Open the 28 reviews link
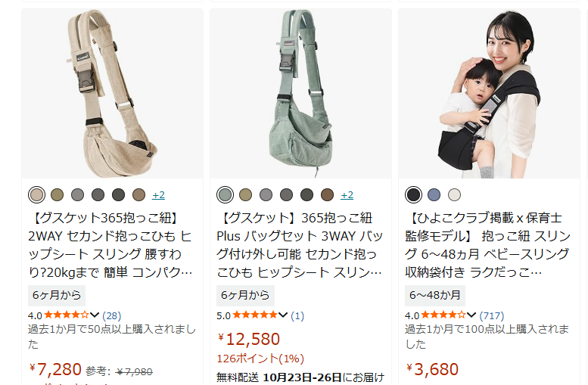This screenshot has height=385, width=588. click(x=112, y=315)
